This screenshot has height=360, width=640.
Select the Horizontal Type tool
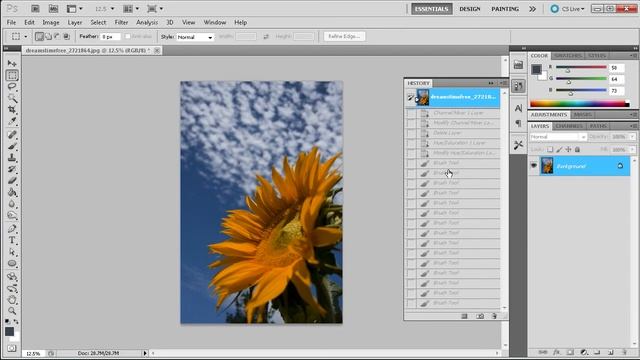tap(12, 240)
